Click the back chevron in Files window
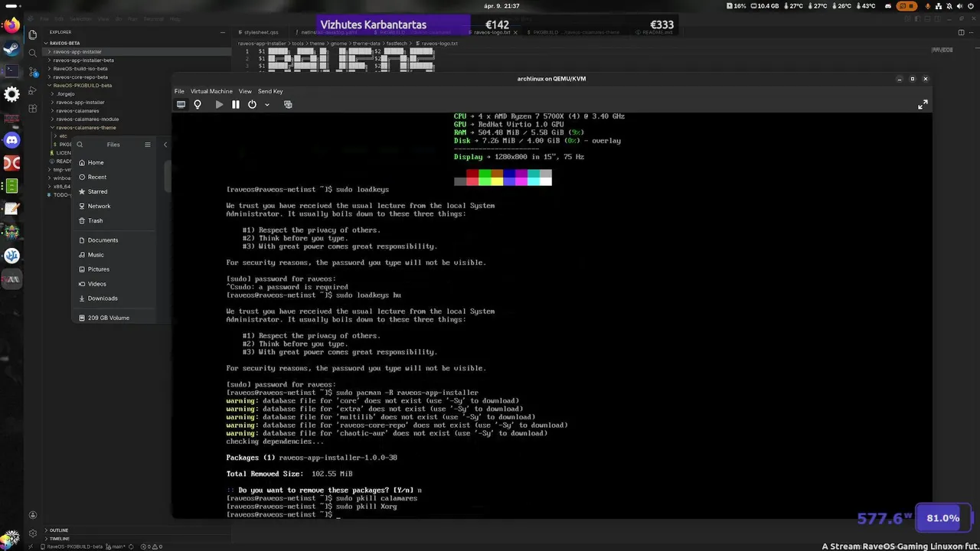 (165, 145)
